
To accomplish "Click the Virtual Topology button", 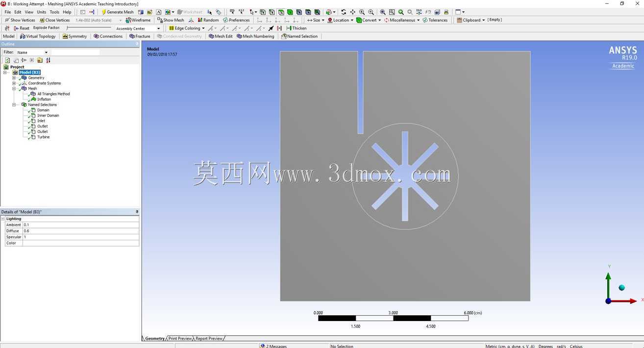I will 38,36.
